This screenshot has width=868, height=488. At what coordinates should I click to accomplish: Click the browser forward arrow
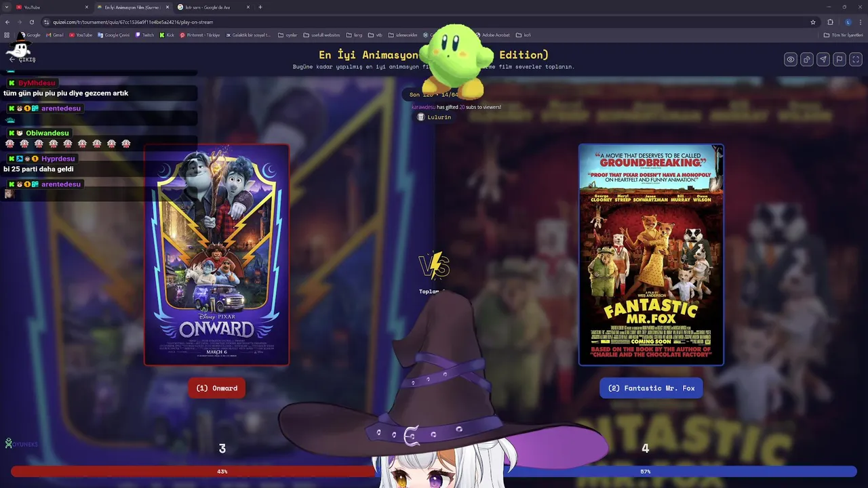point(20,22)
